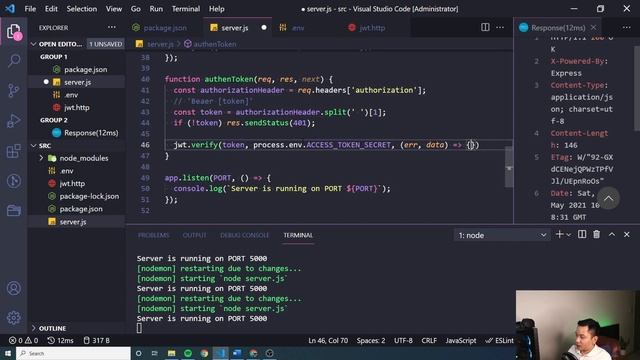Open the Help menu
Viewport: 640px width, 360px height.
216,9
